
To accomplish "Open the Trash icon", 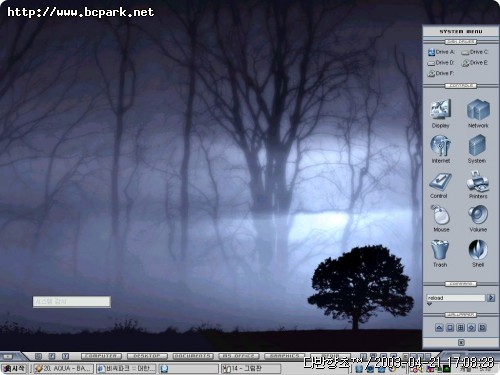I will [440, 254].
